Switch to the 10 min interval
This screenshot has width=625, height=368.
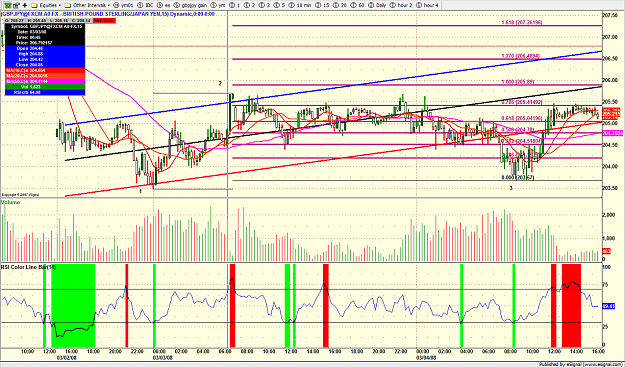(x=301, y=5)
